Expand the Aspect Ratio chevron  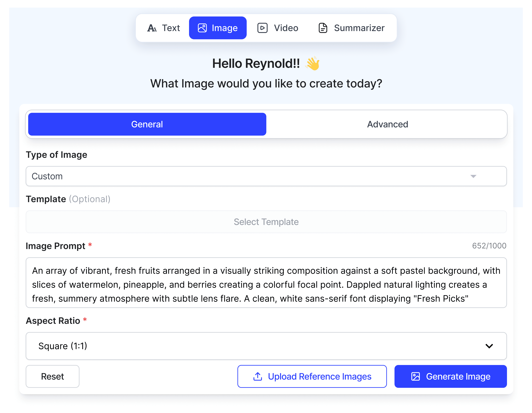click(489, 346)
